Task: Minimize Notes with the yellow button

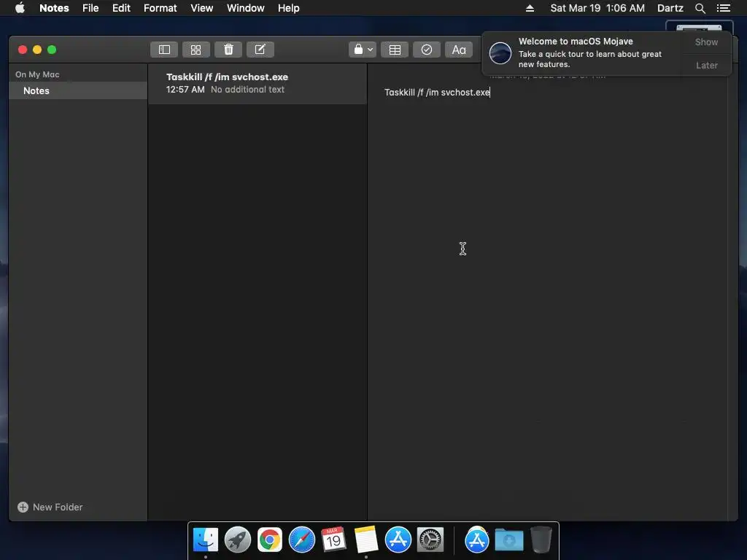Action: [37, 50]
